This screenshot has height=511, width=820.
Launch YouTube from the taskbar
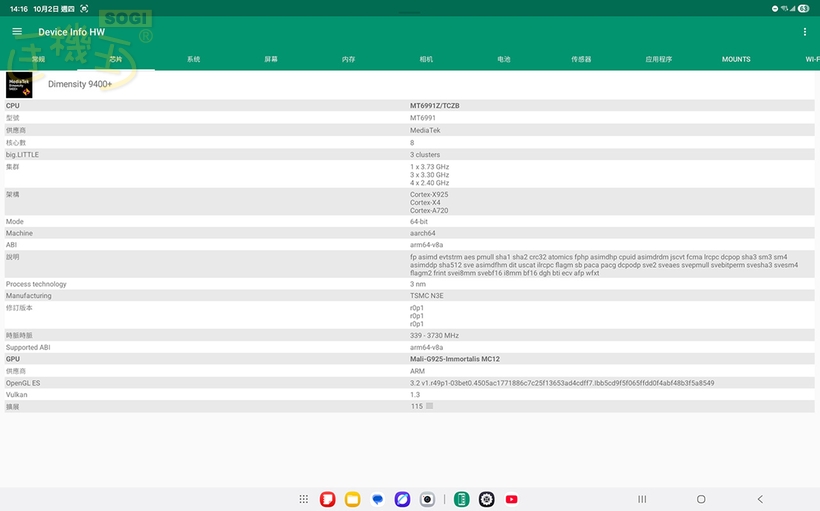click(512, 499)
